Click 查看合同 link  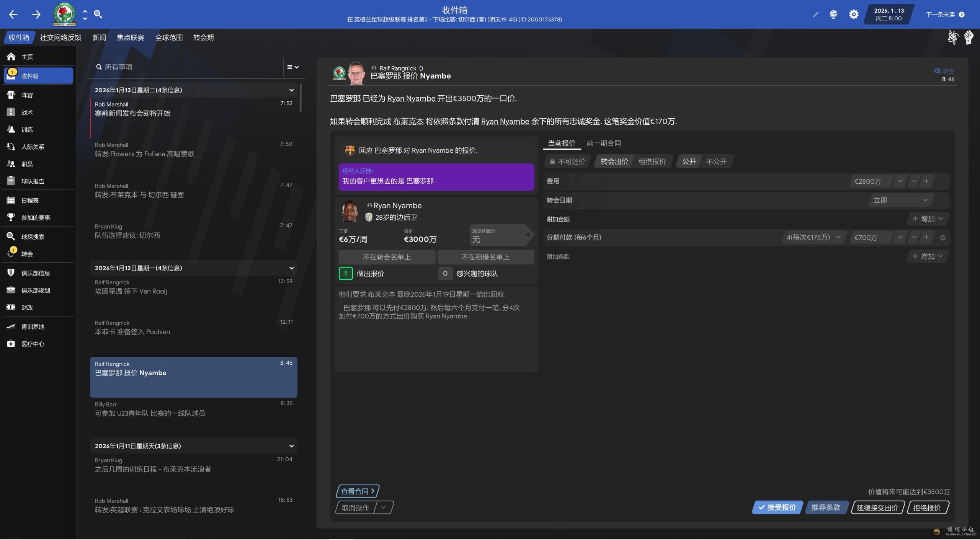pos(358,491)
